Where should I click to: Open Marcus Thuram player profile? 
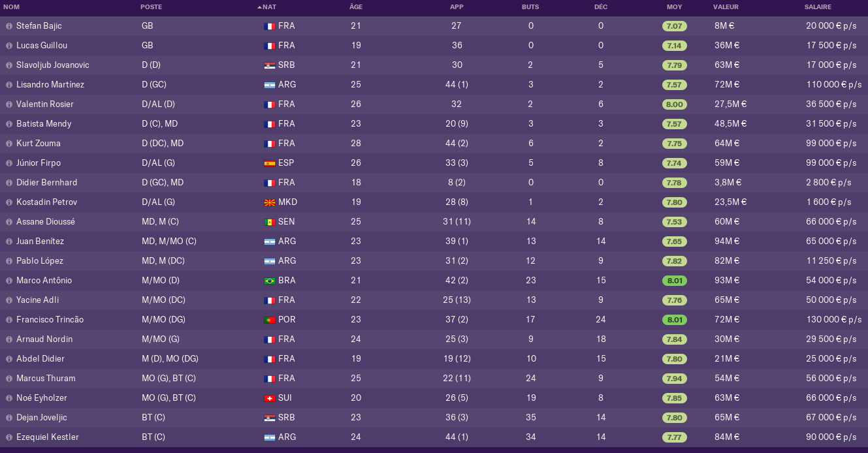tap(46, 379)
